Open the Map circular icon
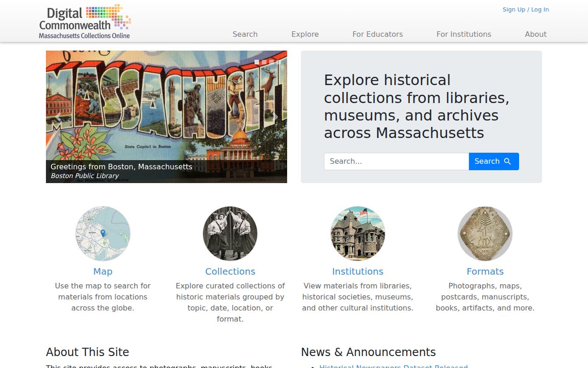Image resolution: width=588 pixels, height=368 pixels. [x=103, y=234]
